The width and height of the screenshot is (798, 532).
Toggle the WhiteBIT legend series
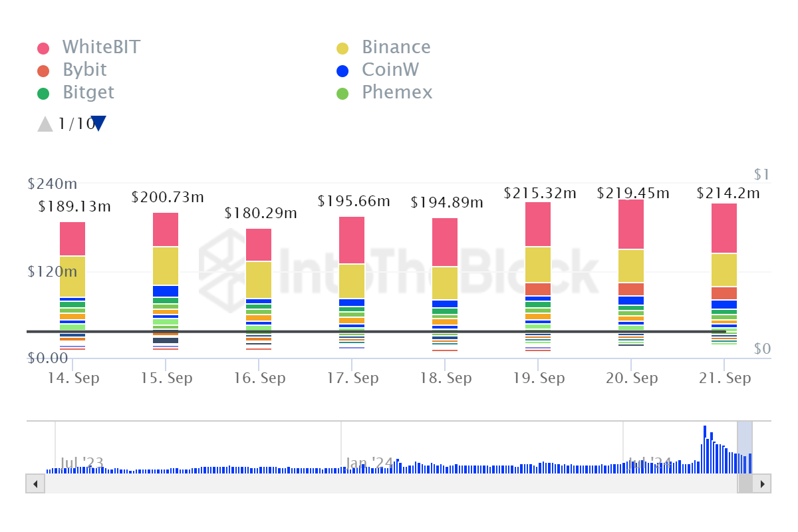tap(89, 47)
